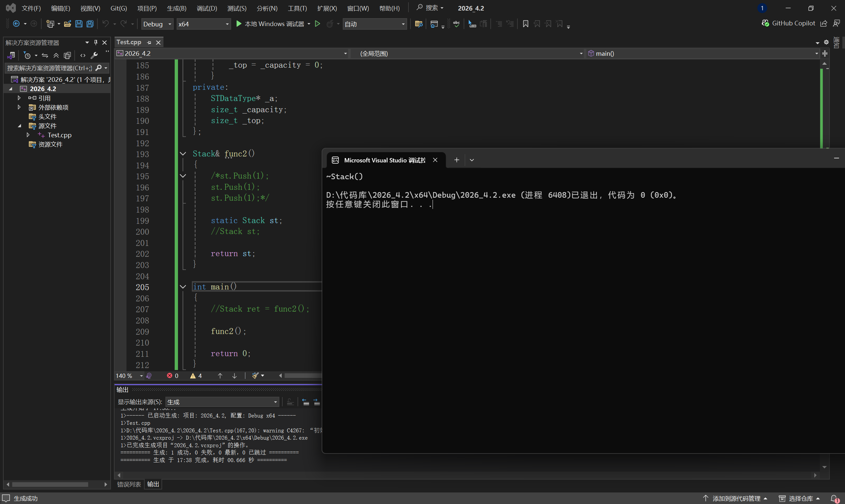Open Solution Explorer properties wrench icon
Screen dimensions: 845x504
point(94,55)
